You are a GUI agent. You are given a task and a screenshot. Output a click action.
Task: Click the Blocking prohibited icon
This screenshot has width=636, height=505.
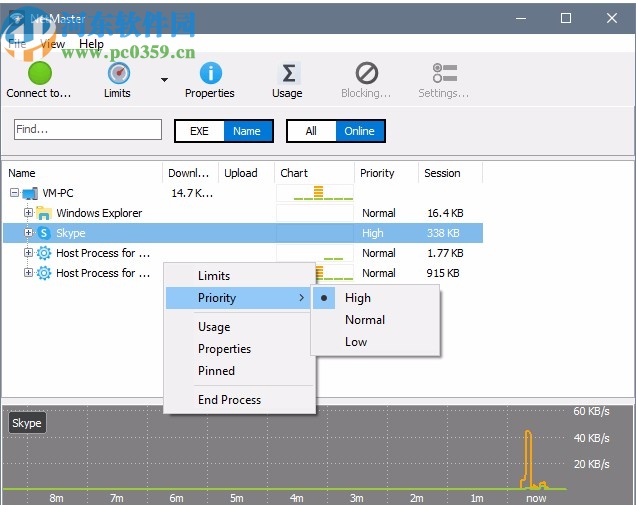[367, 73]
